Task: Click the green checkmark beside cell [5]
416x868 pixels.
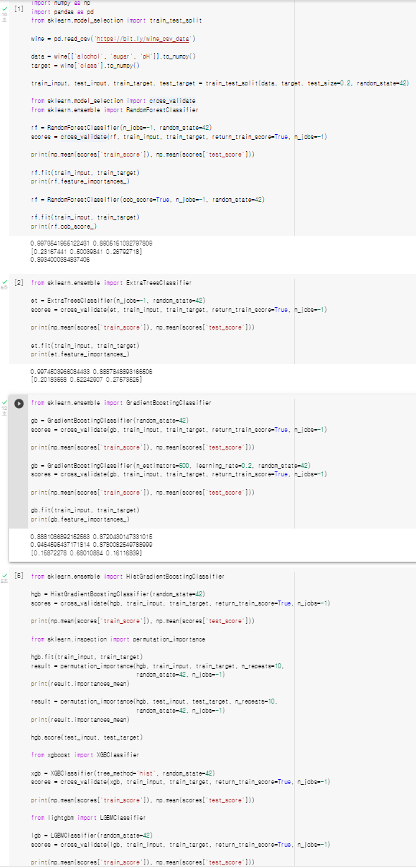Action: (5, 576)
